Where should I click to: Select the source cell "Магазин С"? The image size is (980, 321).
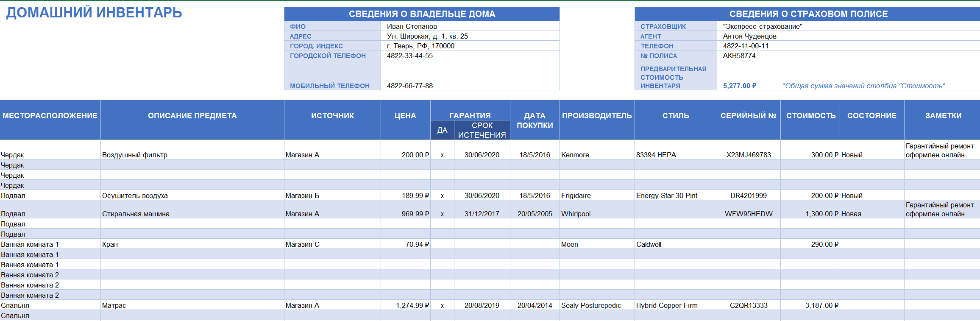(332, 244)
